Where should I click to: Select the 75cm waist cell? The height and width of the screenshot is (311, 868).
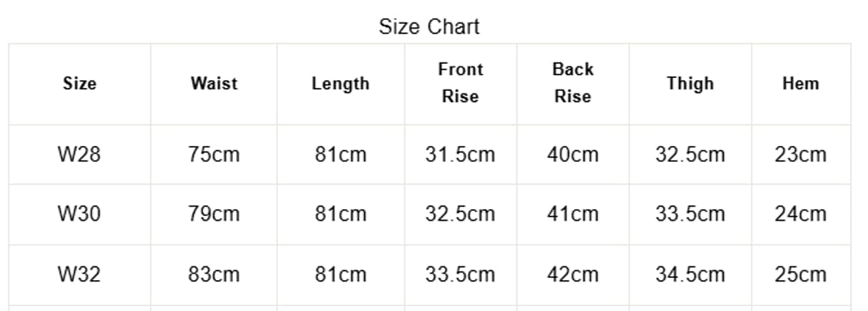coord(214,154)
